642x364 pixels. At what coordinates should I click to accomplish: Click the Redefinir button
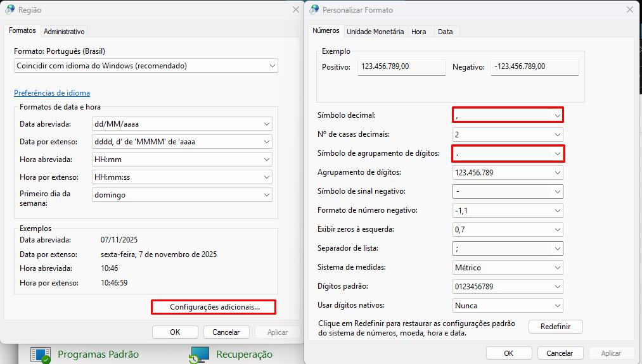point(555,327)
